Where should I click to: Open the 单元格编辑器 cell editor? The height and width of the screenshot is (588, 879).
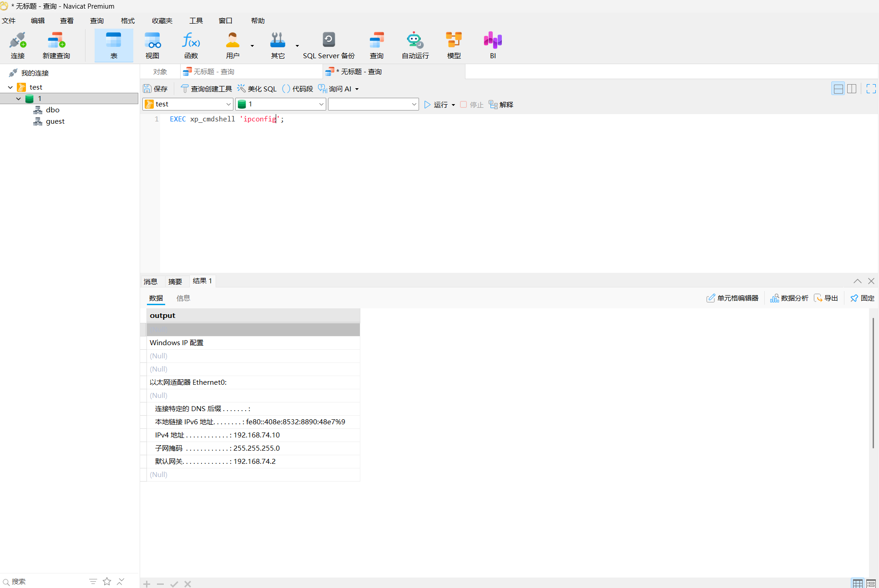click(x=732, y=298)
